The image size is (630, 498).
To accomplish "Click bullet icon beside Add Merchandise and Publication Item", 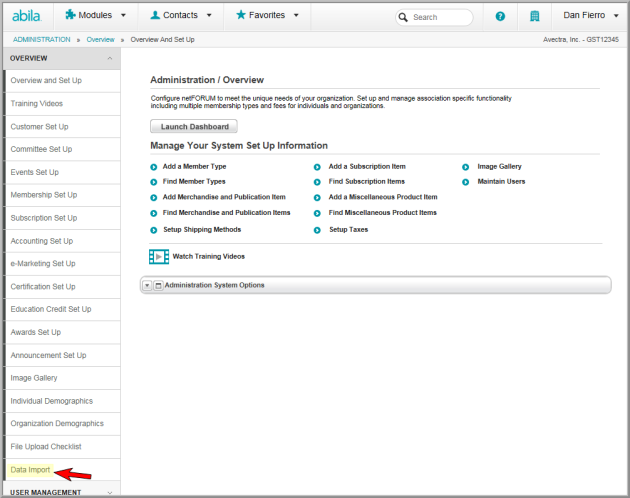I will point(153,198).
